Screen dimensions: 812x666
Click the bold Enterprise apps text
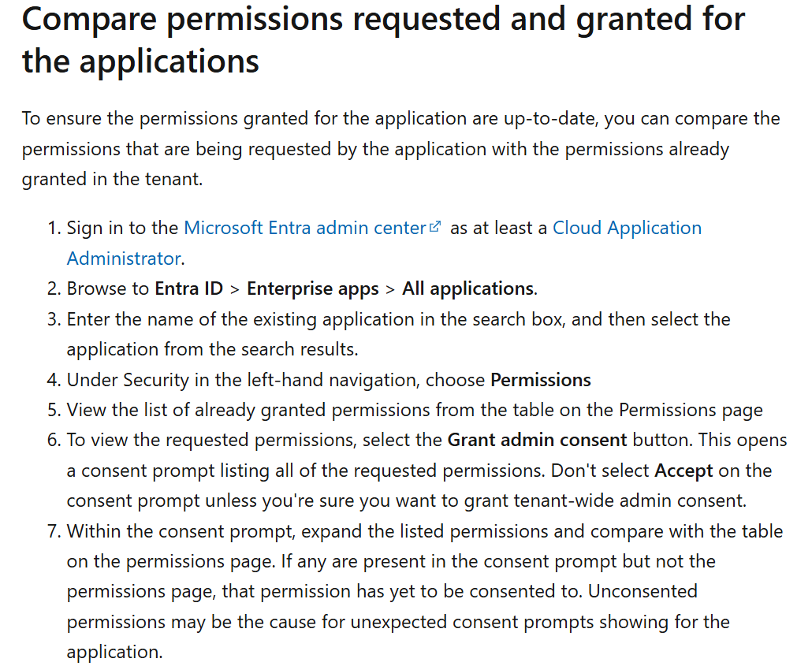tap(313, 289)
